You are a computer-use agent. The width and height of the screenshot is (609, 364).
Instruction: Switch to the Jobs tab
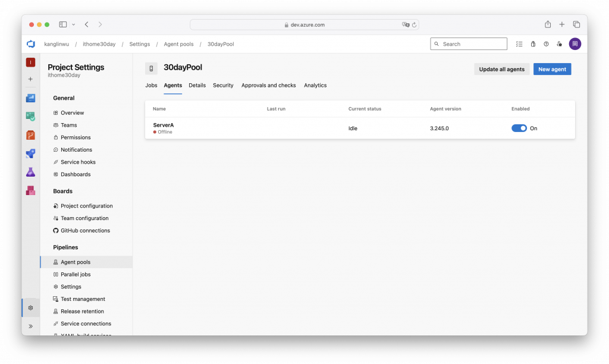click(x=151, y=85)
